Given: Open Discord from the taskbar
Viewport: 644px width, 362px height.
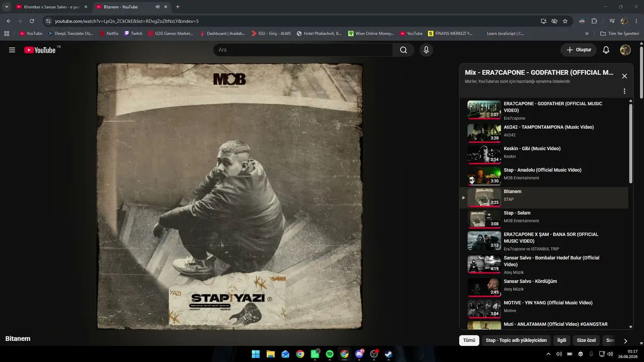Looking at the screenshot, I should (359, 354).
